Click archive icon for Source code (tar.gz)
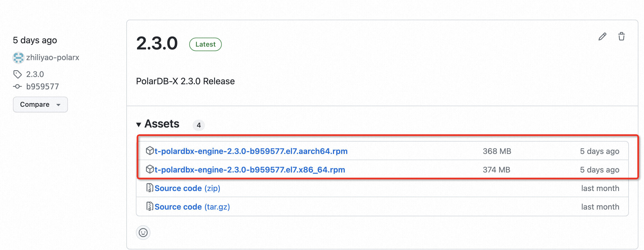 [150, 206]
